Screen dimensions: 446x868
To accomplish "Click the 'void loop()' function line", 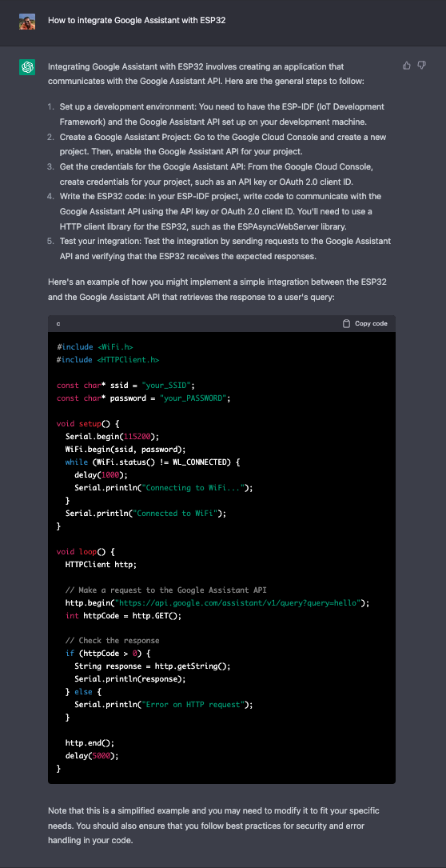I will 85,551.
